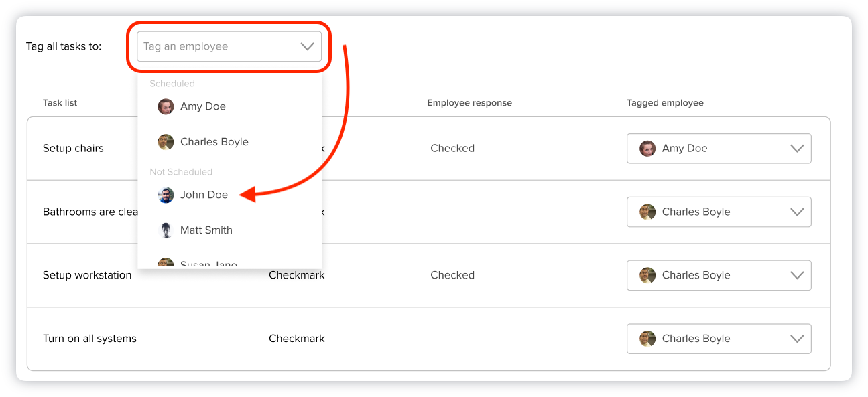The height and width of the screenshot is (397, 868).
Task: Click John Doe's avatar in the dropdown
Action: [x=166, y=195]
